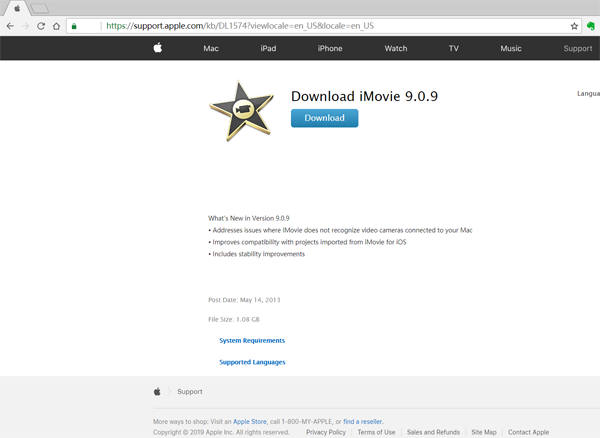Viewport: 600px width, 438px height.
Task: Bookmark this page with star icon
Action: 574,26
